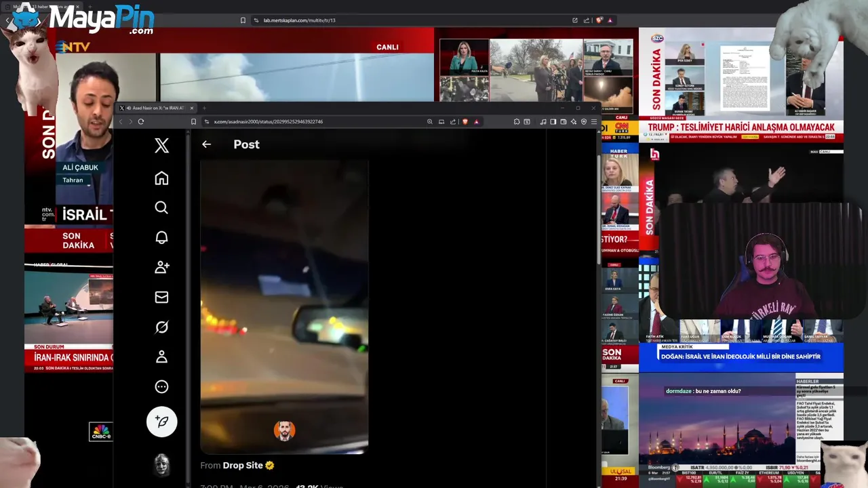This screenshot has width=868, height=488.
Task: Click 'bu ne zaman oldu?' chat message
Action: click(x=717, y=391)
